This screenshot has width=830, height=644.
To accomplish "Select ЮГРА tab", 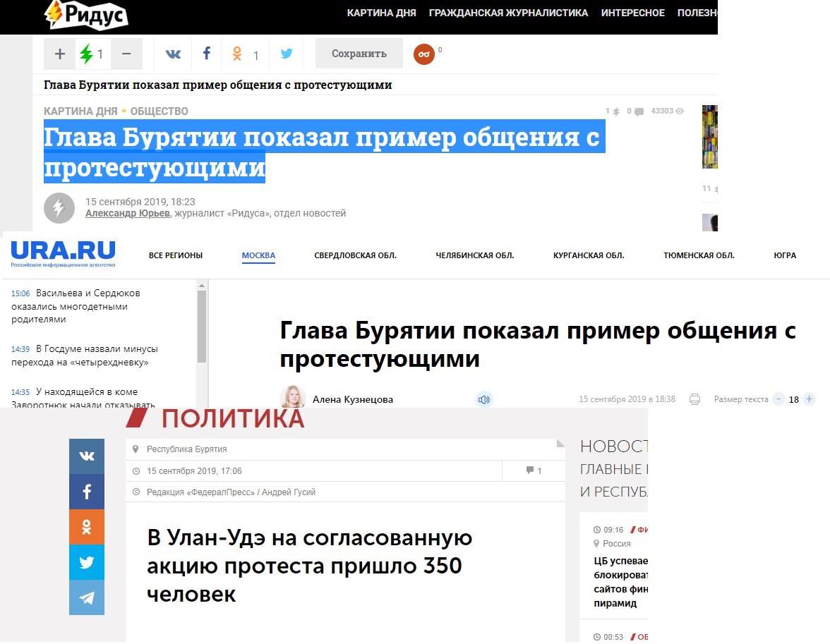I will (785, 255).
